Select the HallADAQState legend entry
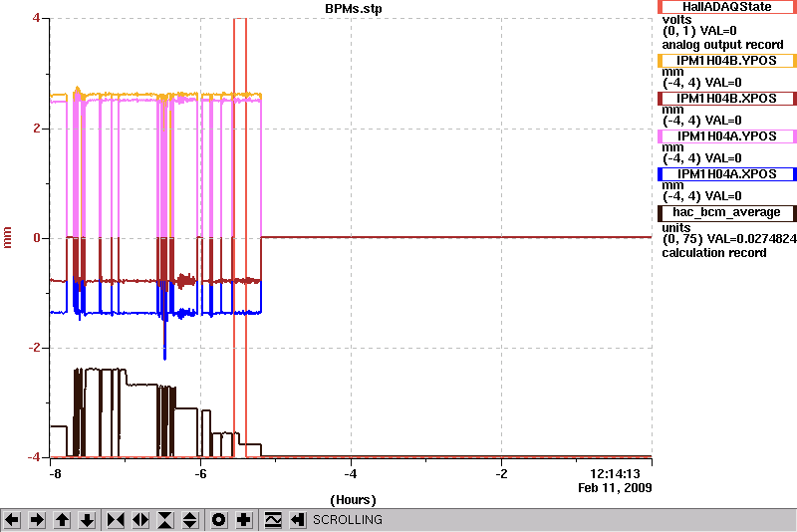 (727, 7)
